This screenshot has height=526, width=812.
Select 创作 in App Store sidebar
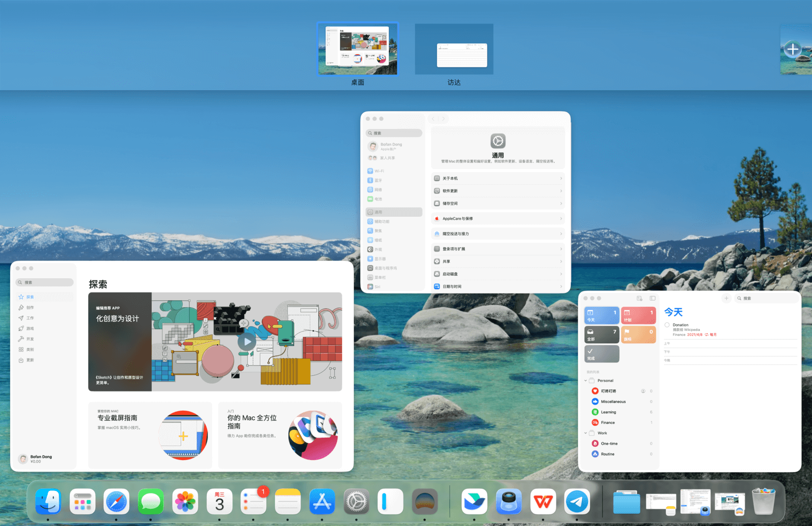pyautogui.click(x=30, y=308)
